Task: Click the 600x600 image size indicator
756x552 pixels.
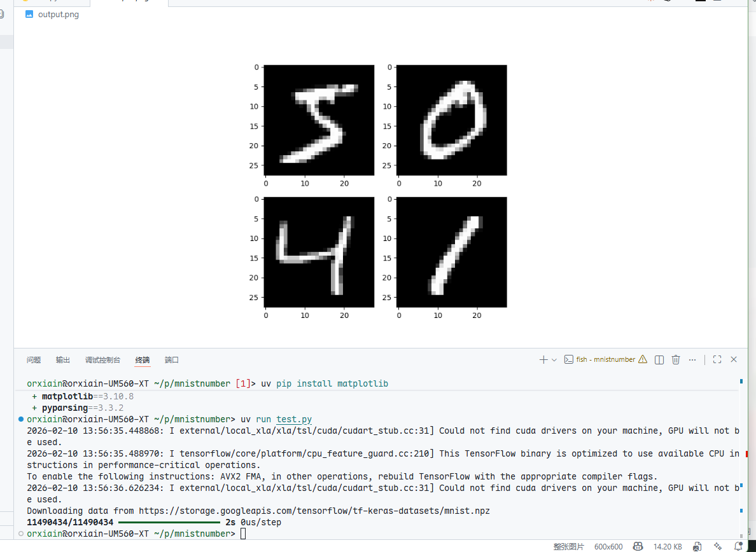Action: pyautogui.click(x=608, y=546)
